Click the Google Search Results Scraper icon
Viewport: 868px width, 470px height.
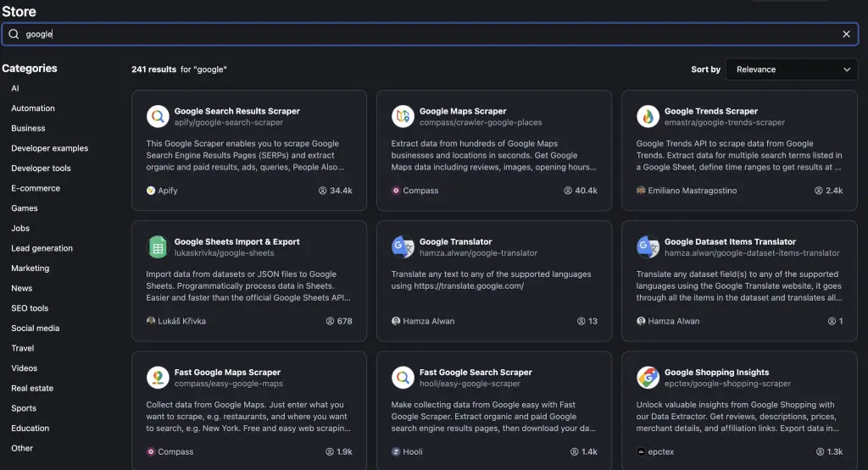158,116
